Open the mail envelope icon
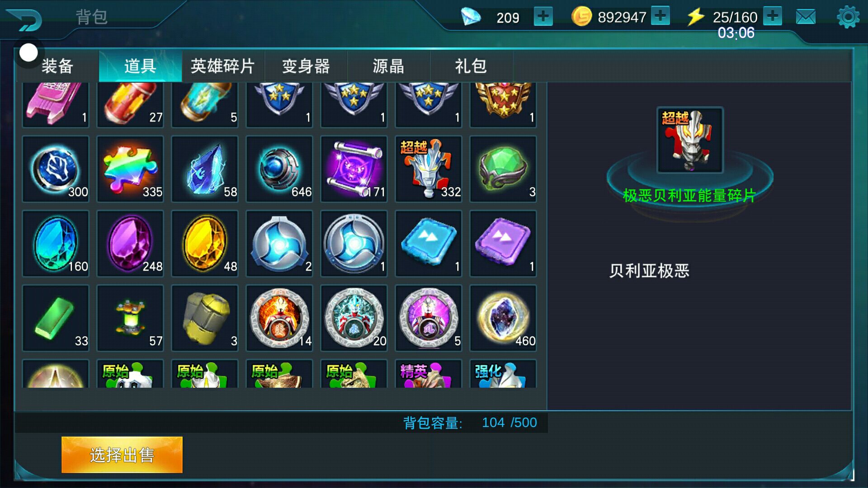Screen dimensions: 868x488 (x=806, y=17)
